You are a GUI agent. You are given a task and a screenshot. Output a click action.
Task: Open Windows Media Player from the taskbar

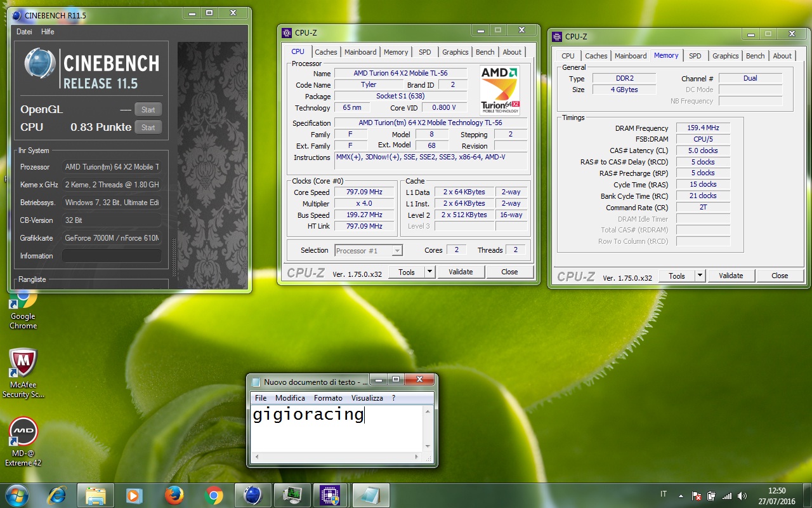pyautogui.click(x=134, y=495)
